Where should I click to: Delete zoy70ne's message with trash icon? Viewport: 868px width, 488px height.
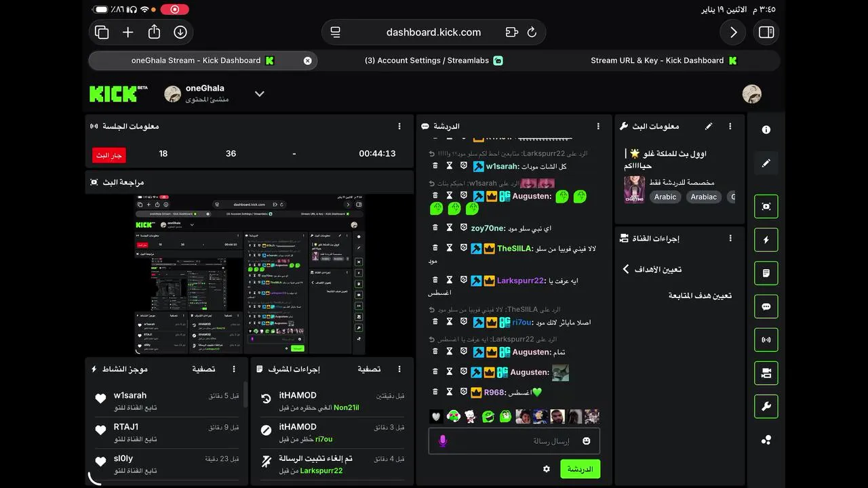(435, 228)
